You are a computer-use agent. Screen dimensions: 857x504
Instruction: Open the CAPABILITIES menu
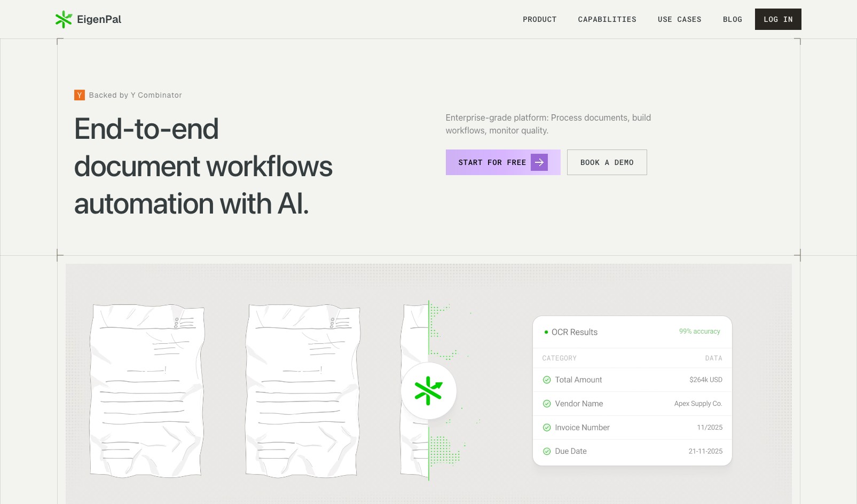[607, 19]
